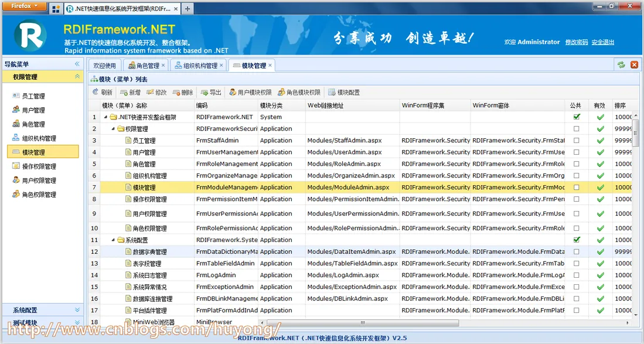Image resolution: width=644 pixels, height=344 pixels.
Task: Click the 刷新 refresh toolbar icon
Action: coord(96,93)
